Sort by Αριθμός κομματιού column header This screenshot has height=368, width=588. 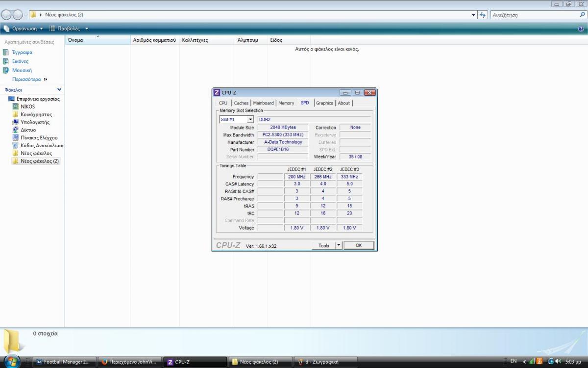(155, 40)
